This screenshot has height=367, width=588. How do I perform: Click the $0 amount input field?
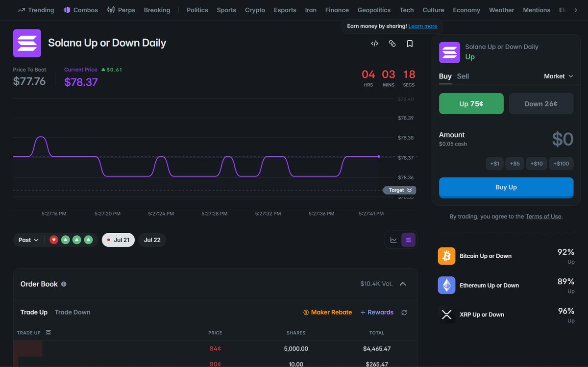pos(563,139)
